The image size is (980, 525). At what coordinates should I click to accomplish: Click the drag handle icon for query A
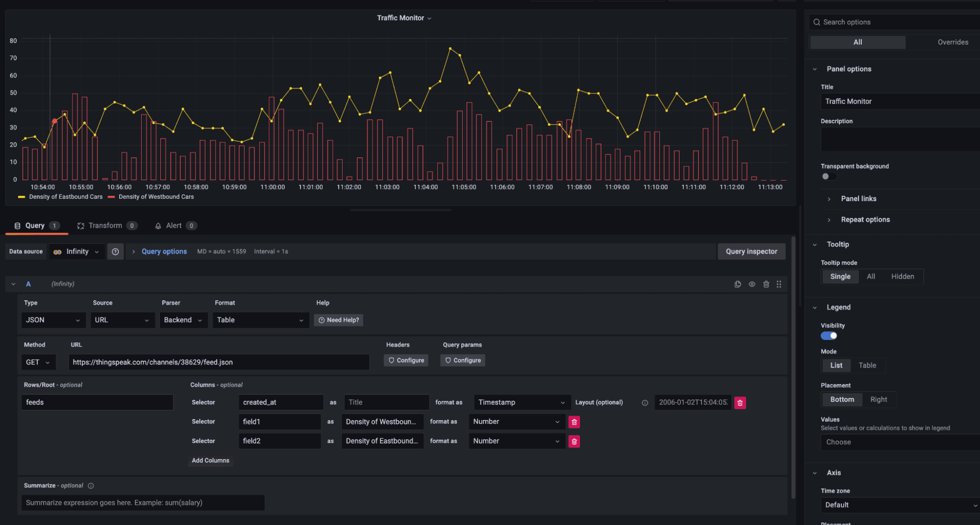pyautogui.click(x=779, y=284)
